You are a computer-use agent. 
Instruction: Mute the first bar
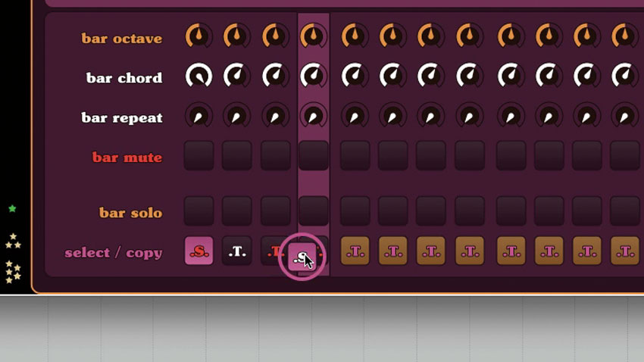pos(199,155)
